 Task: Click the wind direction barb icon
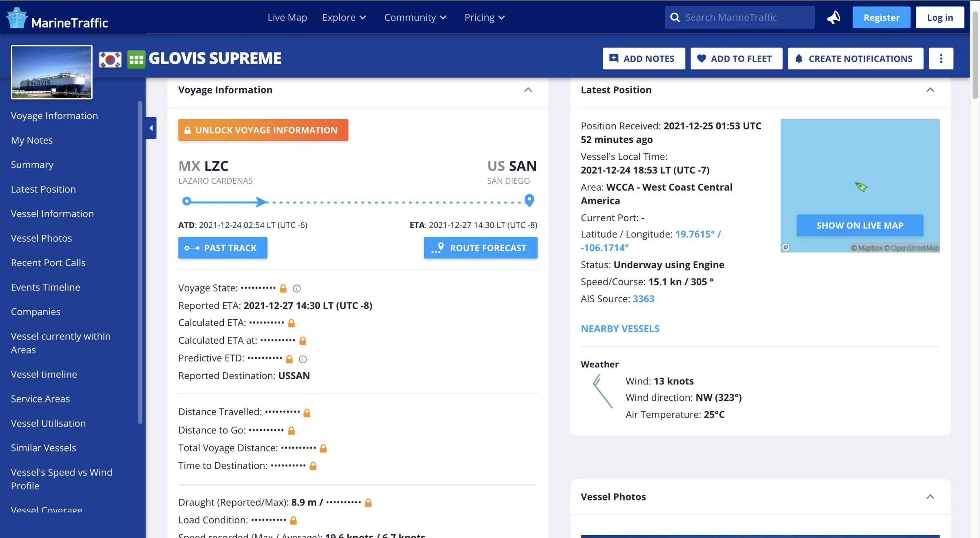(602, 391)
